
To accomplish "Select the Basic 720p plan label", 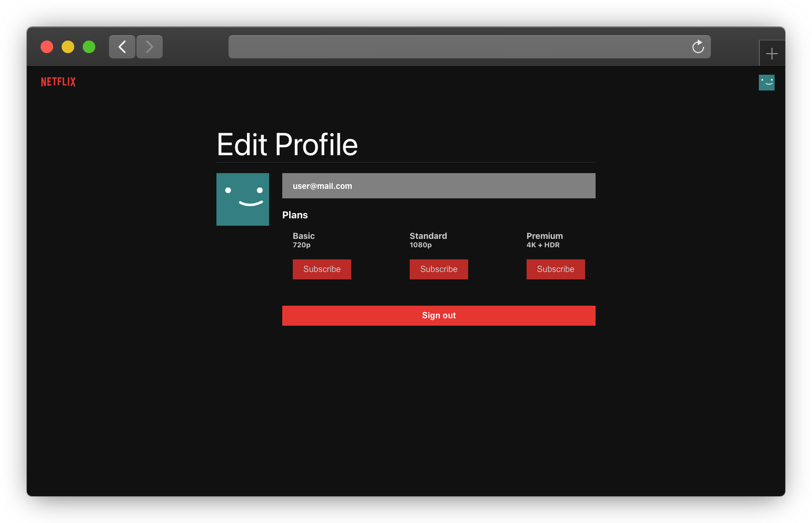I will 303,239.
